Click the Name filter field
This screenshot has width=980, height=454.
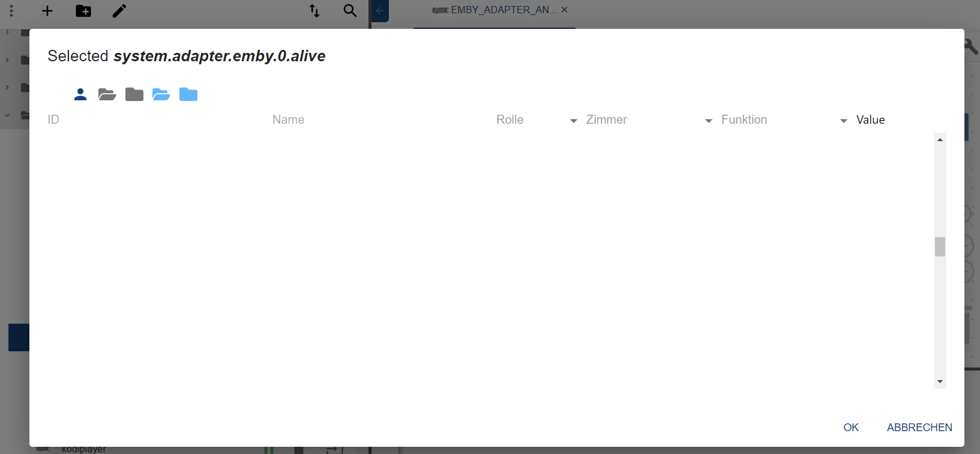380,120
